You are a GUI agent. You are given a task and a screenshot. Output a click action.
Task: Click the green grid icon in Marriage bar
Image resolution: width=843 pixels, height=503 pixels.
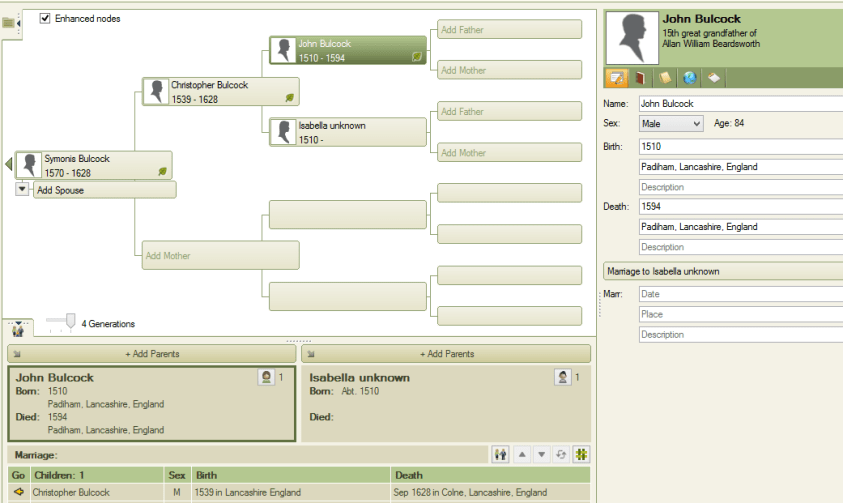click(x=580, y=454)
